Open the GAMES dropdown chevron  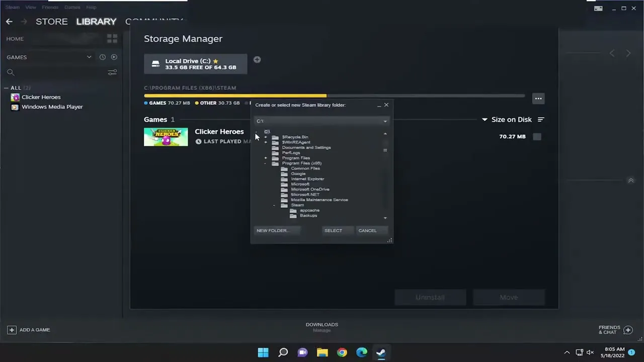pos(89,57)
